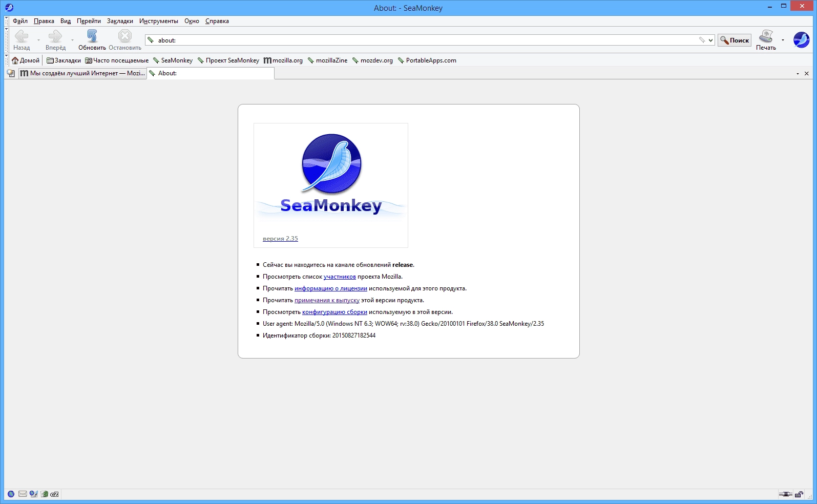Screen dimensions: 817x504
Task: Open the mozillaZine bookmark
Action: coord(327,60)
